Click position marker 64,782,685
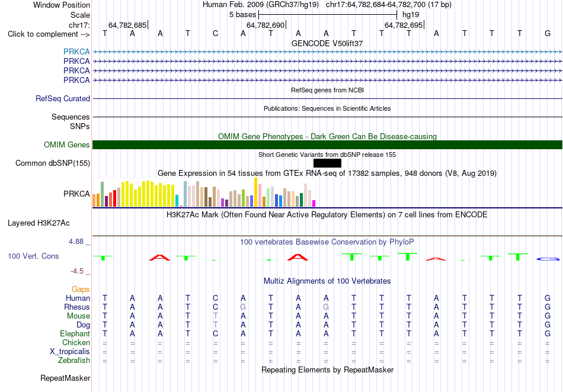 [127, 25]
